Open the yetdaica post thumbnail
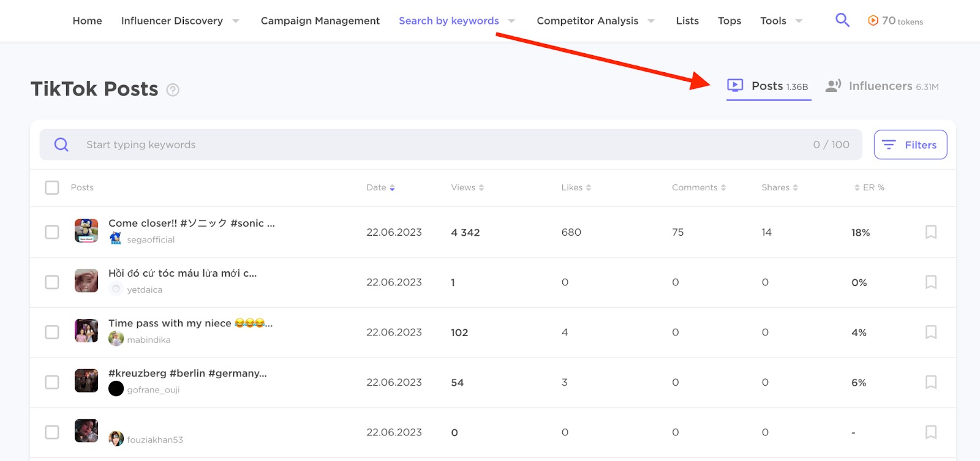 (86, 281)
